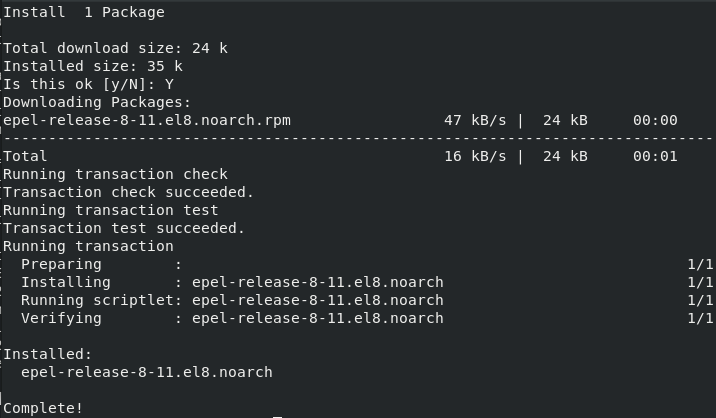Click the 'Running transaction check' line

(x=116, y=175)
